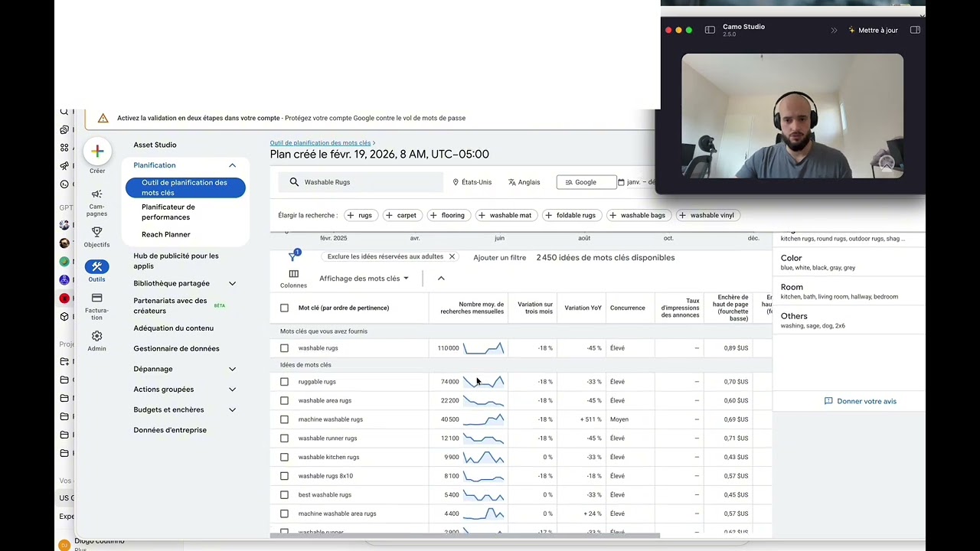The width and height of the screenshot is (980, 551).
Task: Check the 'washable runner rugs' row checkbox
Action: [284, 439]
